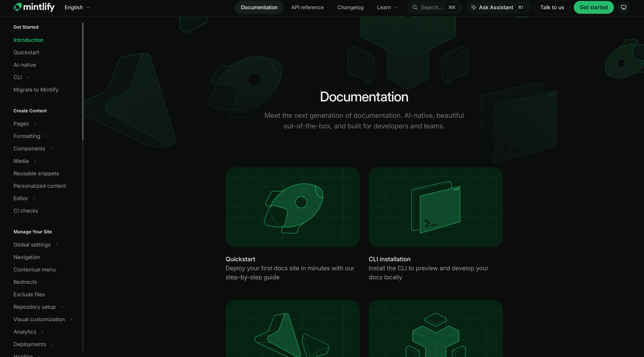644x357 pixels.
Task: Expand the Analytics sidebar group
Action: [28, 332]
